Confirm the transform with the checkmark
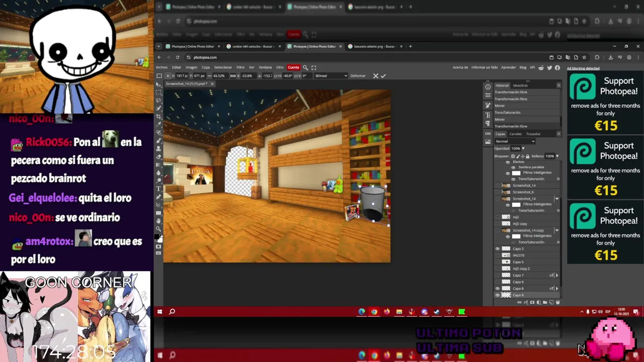Viewport: 644px width, 362px height. 383,76
